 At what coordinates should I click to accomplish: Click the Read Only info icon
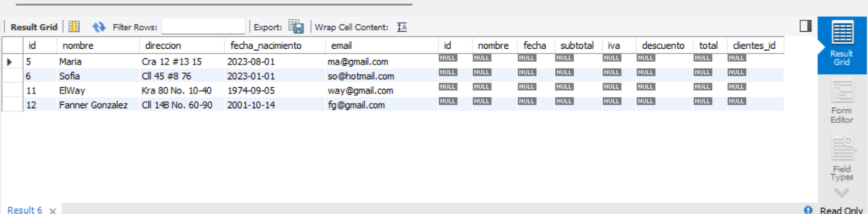(808, 210)
